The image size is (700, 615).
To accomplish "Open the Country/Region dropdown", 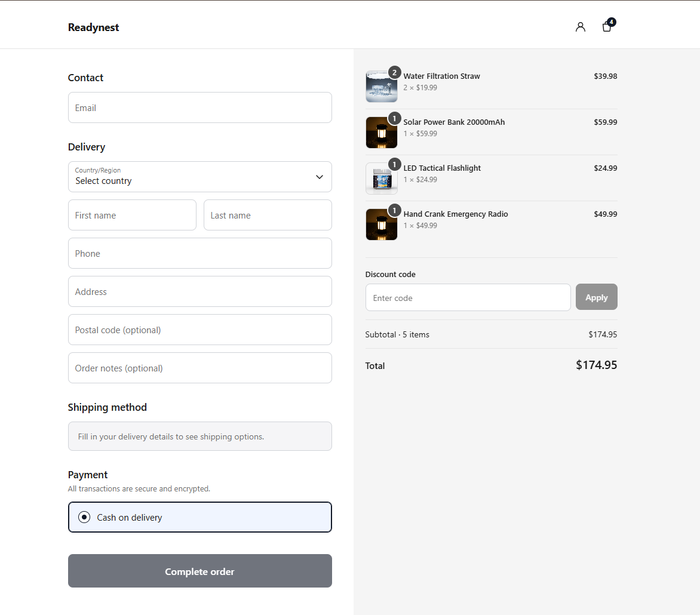I will click(199, 177).
